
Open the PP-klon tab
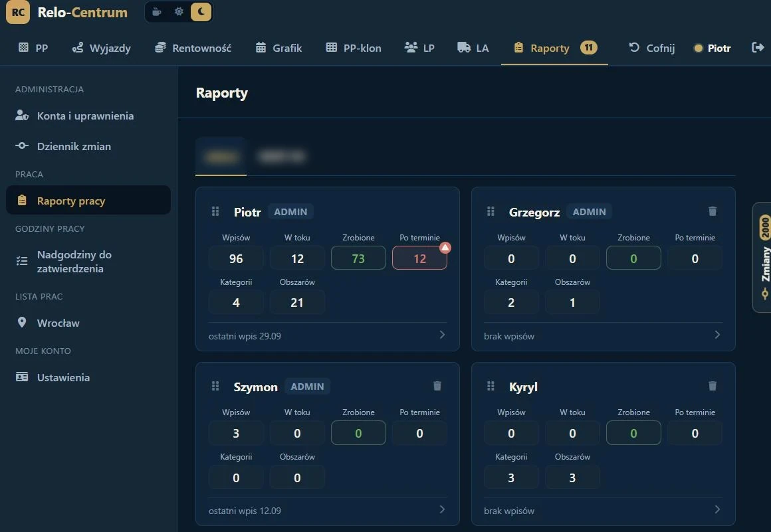[354, 48]
